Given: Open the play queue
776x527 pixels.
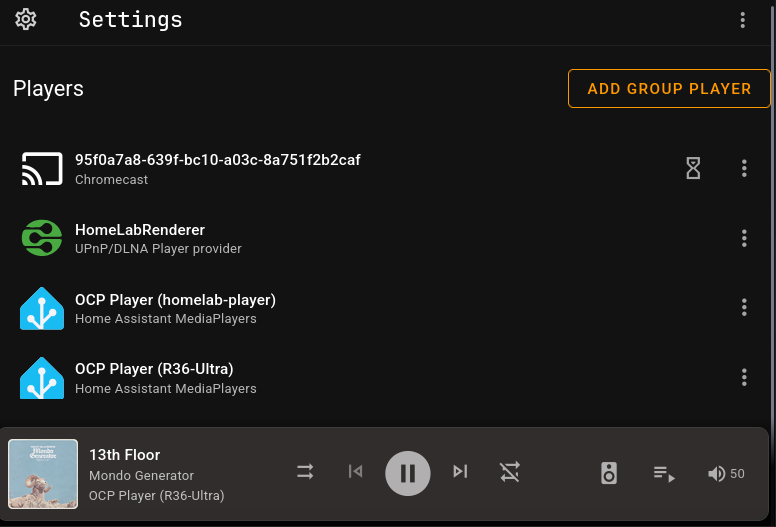Looking at the screenshot, I should click(664, 473).
